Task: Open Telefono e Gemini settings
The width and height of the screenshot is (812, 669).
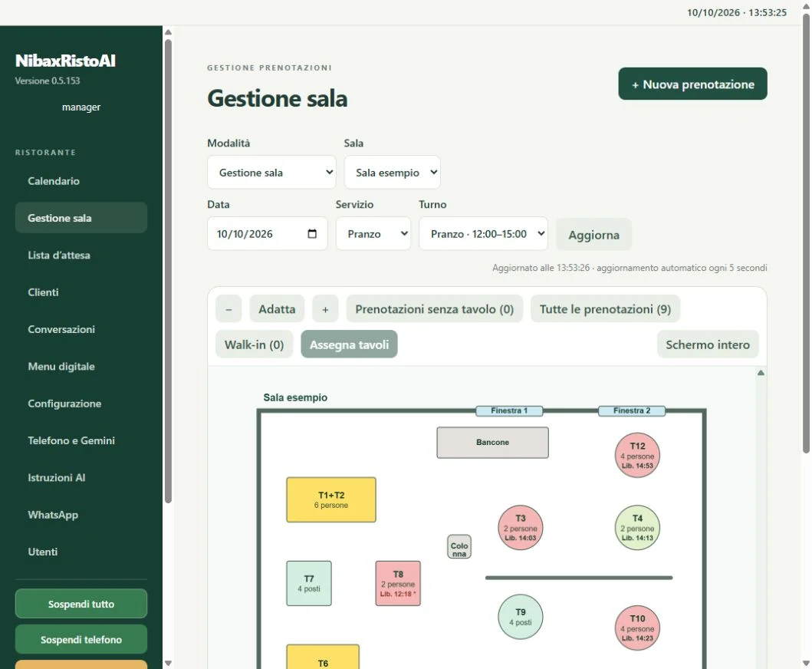Action: [81, 440]
